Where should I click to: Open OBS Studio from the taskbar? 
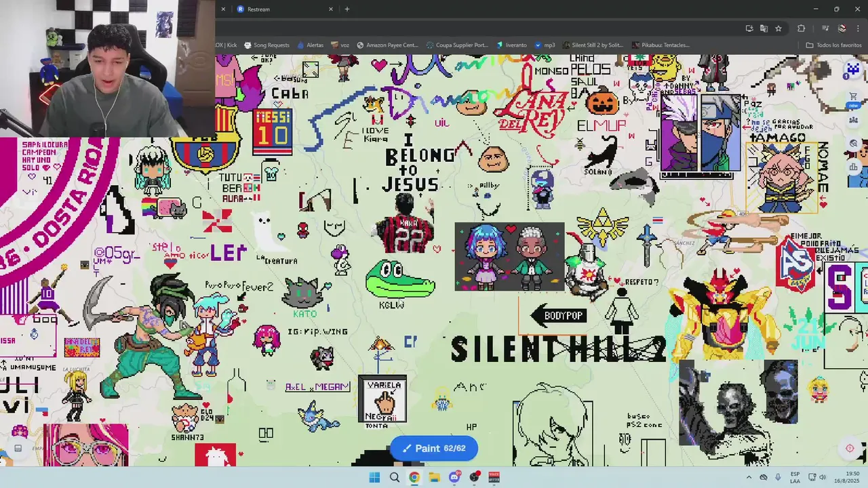pyautogui.click(x=474, y=477)
